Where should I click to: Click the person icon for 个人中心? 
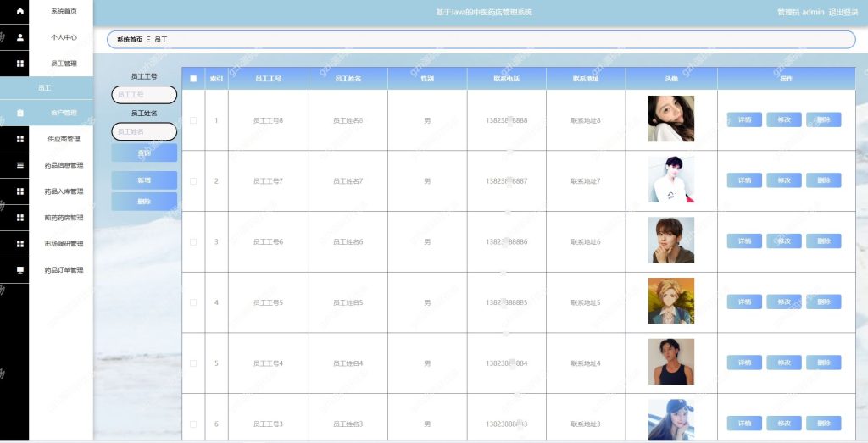[x=20, y=37]
